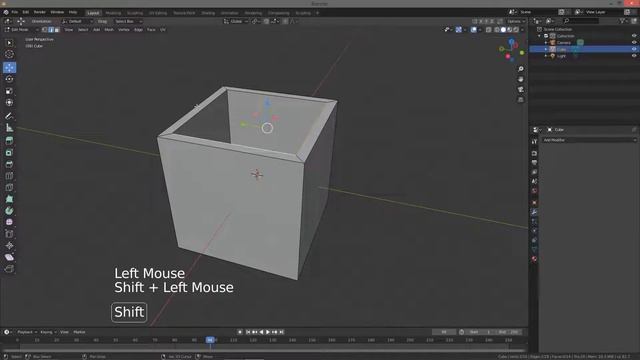
Task: Open the Material properties tab icon
Action: tap(534, 259)
